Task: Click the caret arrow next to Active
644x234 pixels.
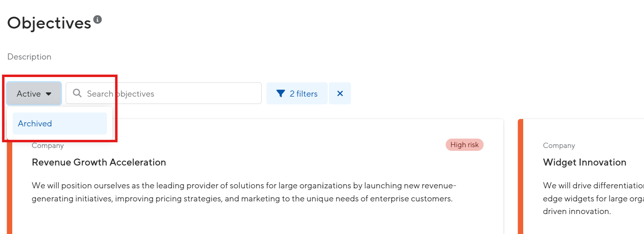Action: pyautogui.click(x=49, y=94)
